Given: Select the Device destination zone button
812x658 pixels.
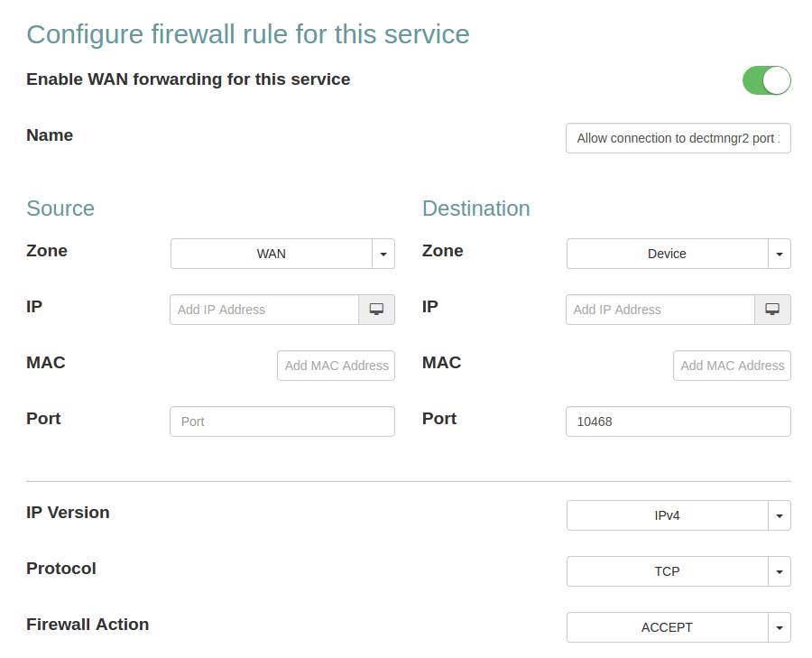Looking at the screenshot, I should 667,255.
